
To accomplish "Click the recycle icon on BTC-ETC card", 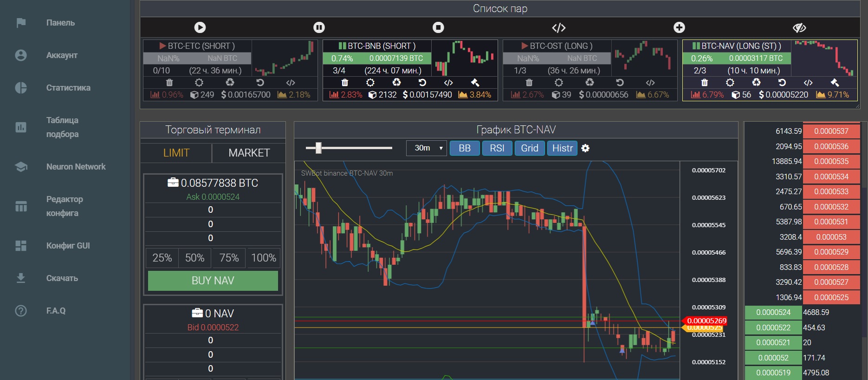I will point(230,83).
